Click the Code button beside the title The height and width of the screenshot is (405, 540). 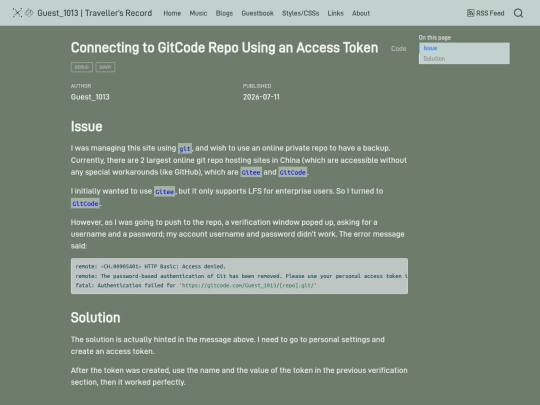[398, 49]
